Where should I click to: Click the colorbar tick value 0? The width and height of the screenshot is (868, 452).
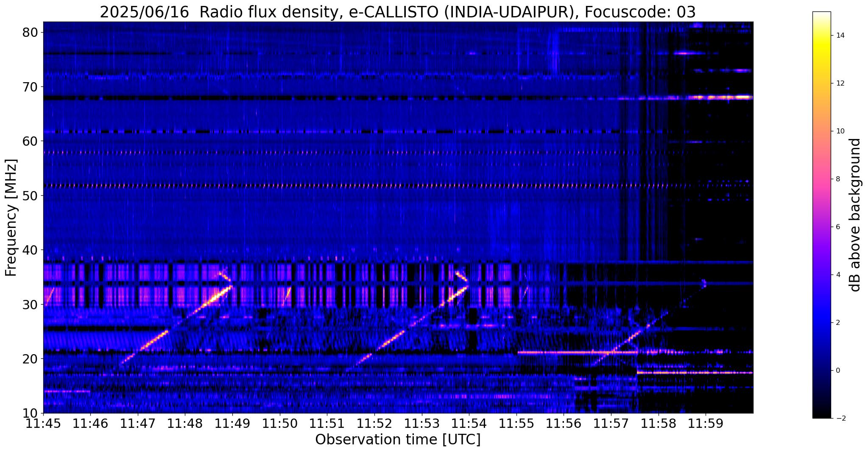click(x=838, y=371)
